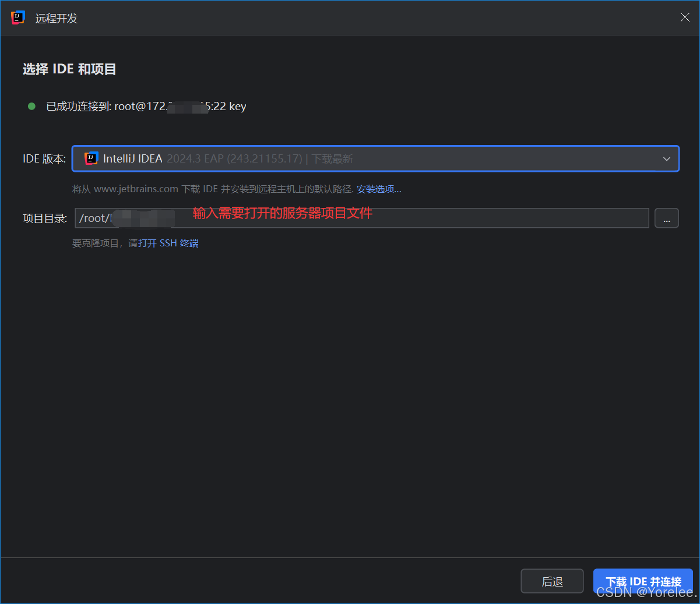This screenshot has height=604, width=700.
Task: Click the "..." browse icon next to 项目目录
Action: point(666,218)
